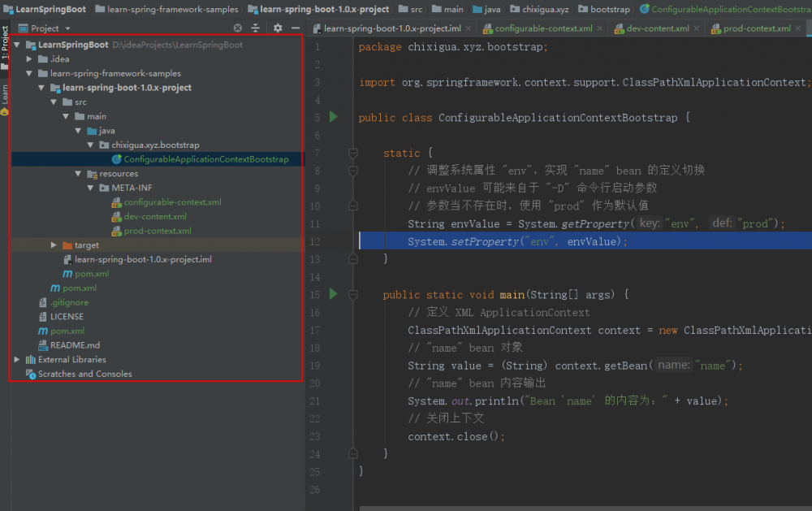
Task: Click the locate/scroll-from-source target icon
Action: click(x=238, y=28)
